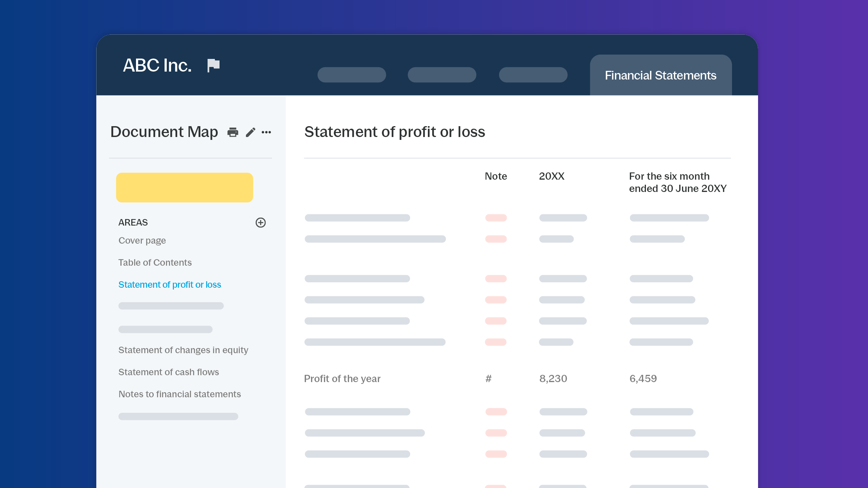The width and height of the screenshot is (868, 488).
Task: Click the flag icon beside ABC Inc.
Action: tap(213, 65)
